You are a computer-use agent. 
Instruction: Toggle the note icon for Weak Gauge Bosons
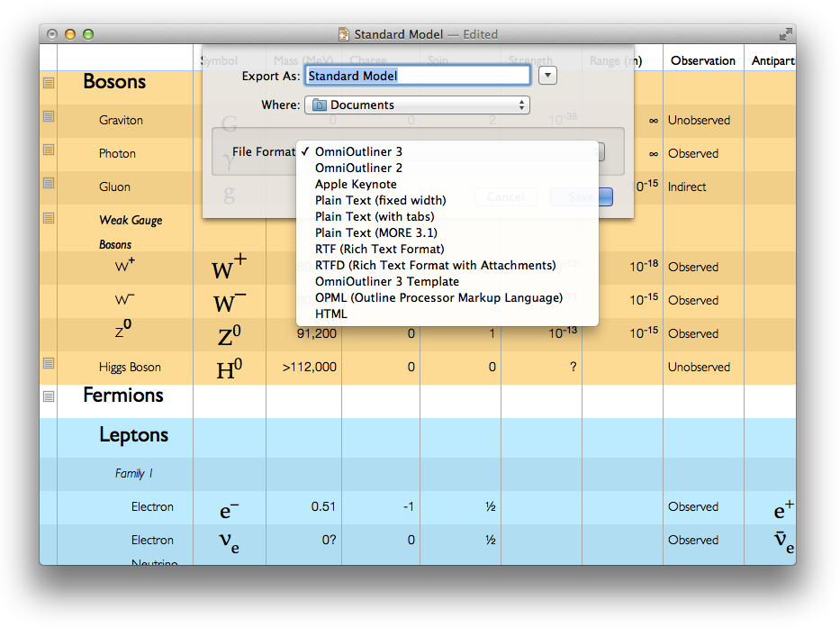(x=49, y=217)
